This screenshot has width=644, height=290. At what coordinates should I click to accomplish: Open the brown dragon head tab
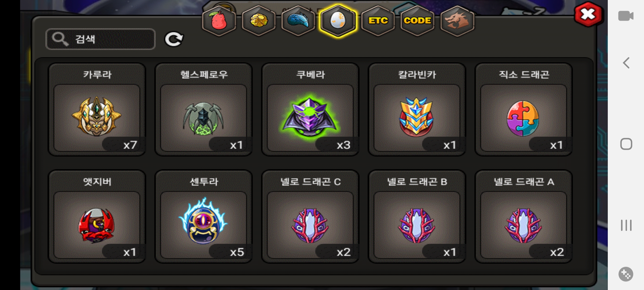457,21
